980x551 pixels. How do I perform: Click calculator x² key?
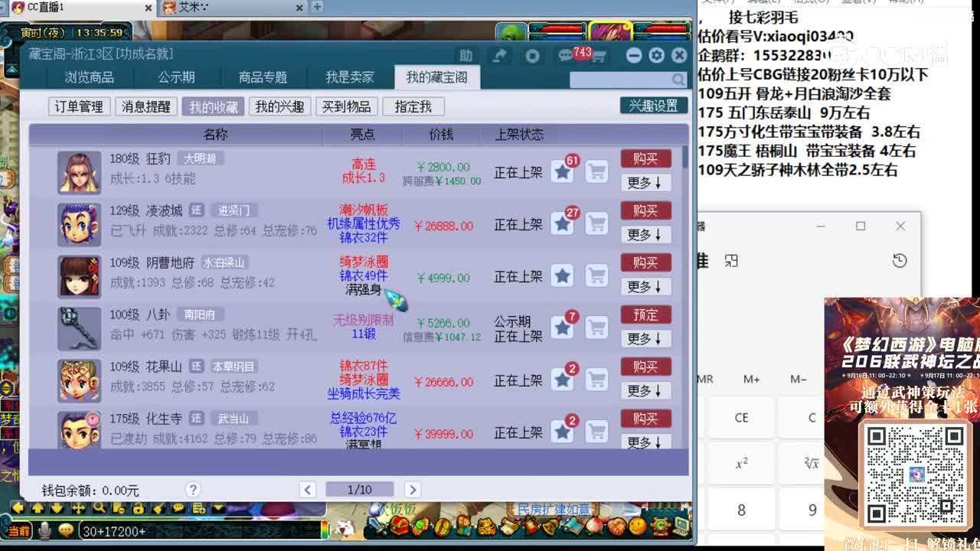(x=741, y=463)
